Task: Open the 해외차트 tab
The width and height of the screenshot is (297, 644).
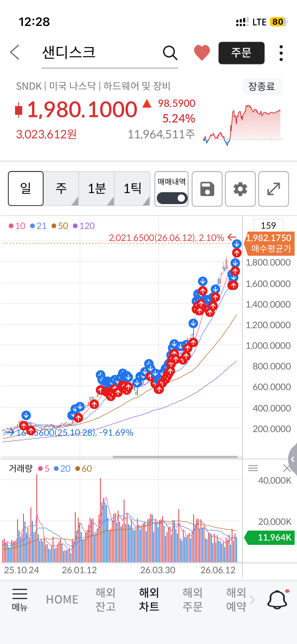Action: coord(149,600)
